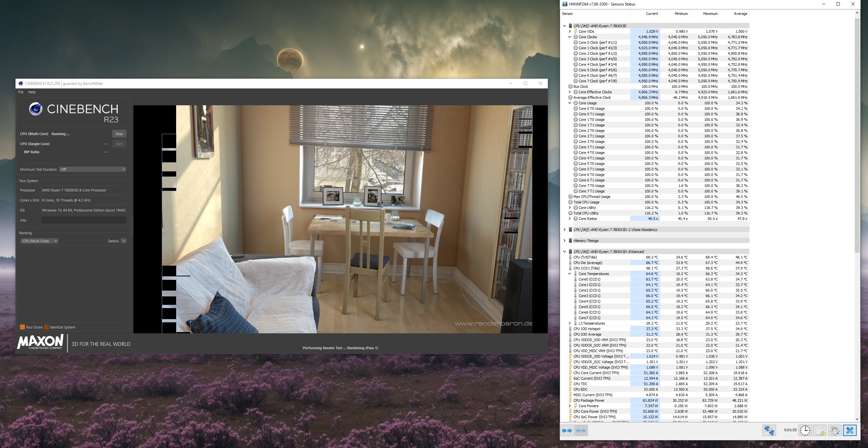
Task: Collapse the top CPU [#0] AMD Ryzen group
Action: [x=564, y=26]
